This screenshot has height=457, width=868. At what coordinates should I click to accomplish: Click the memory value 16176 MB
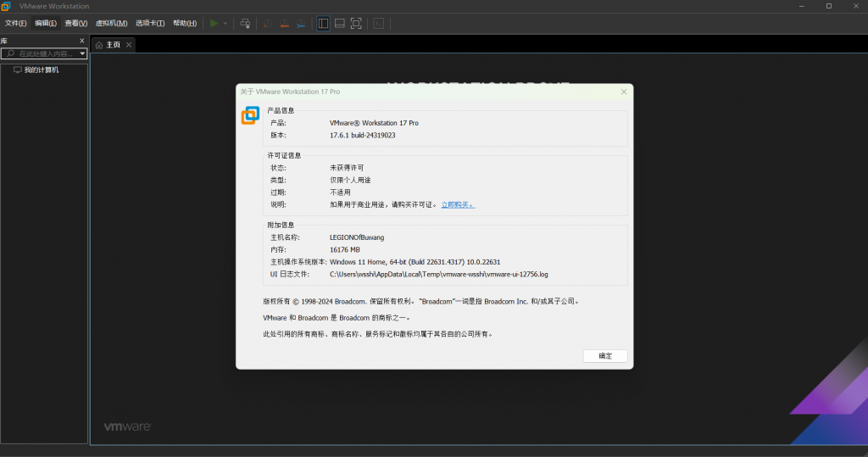pyautogui.click(x=345, y=250)
